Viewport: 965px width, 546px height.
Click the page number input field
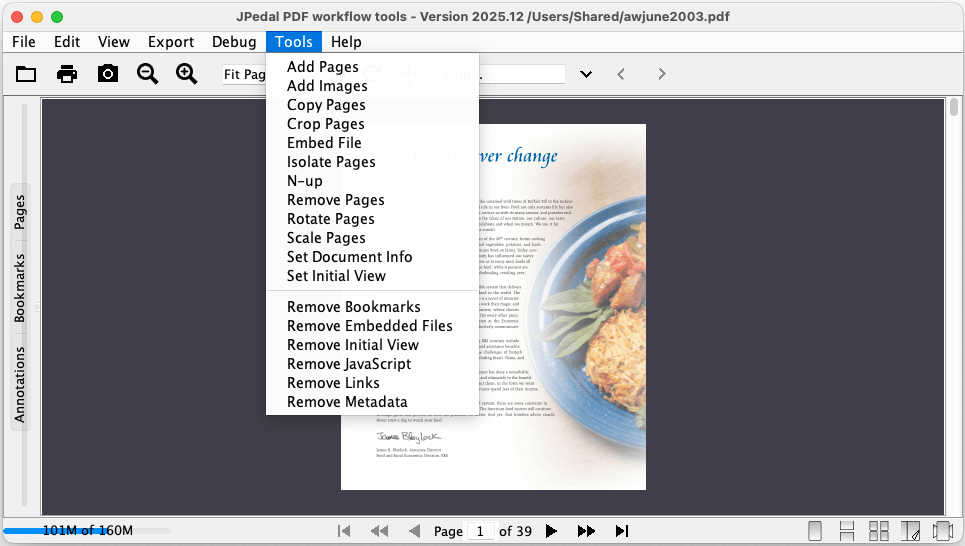(x=480, y=531)
